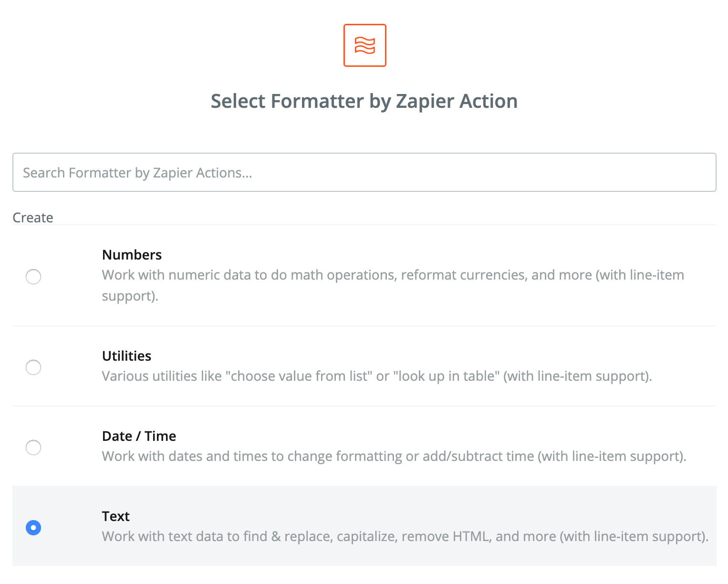
Task: Click the Text description about find & replace
Action: coord(405,537)
